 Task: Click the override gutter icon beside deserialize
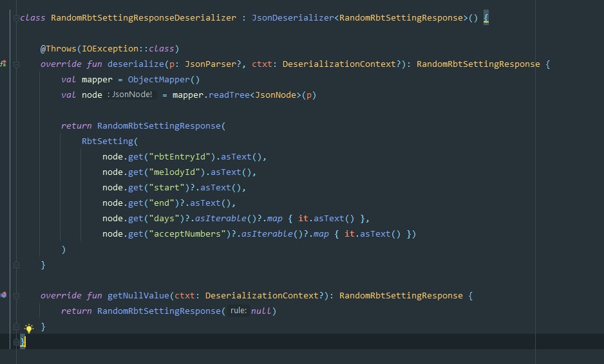pos(3,64)
